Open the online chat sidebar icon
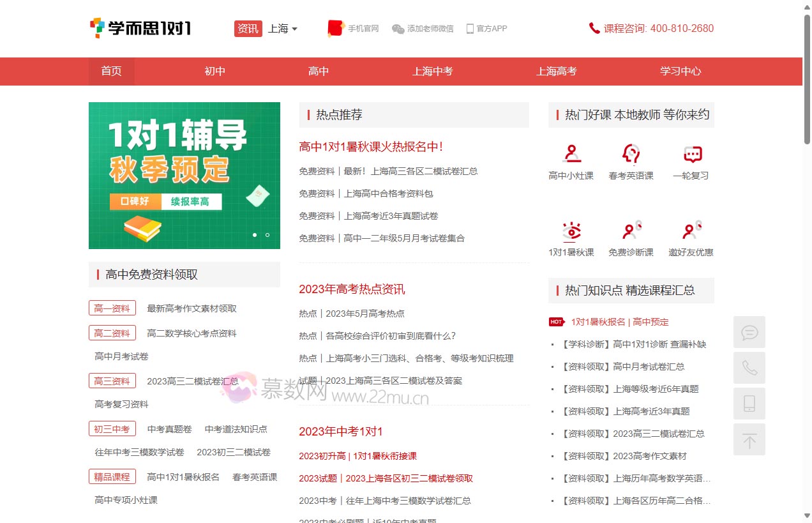The width and height of the screenshot is (812, 523). tap(749, 332)
